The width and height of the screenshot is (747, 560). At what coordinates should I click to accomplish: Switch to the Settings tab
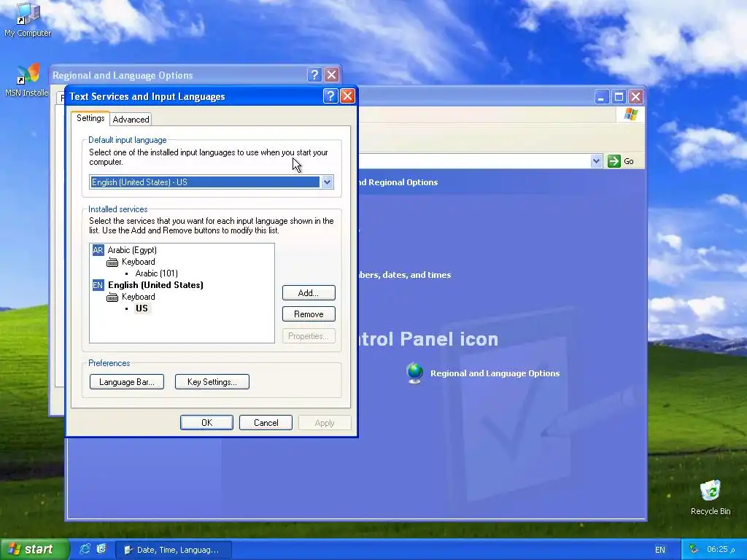pyautogui.click(x=90, y=118)
